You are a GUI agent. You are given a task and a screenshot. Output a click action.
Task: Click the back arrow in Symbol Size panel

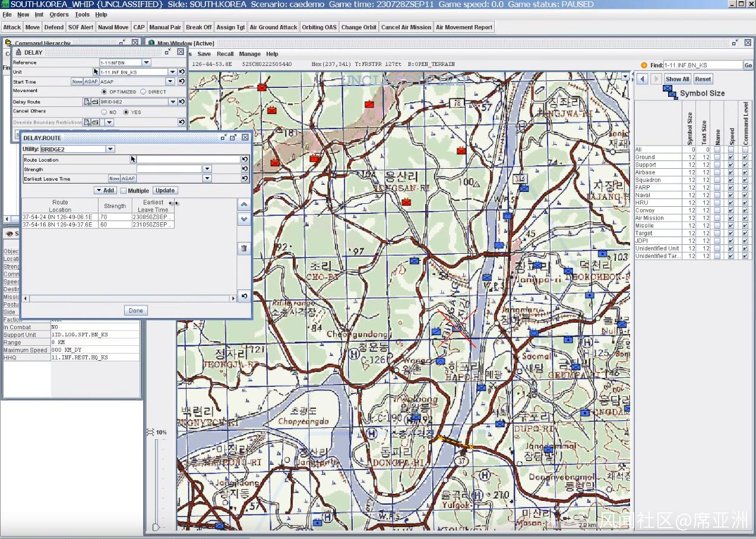click(642, 79)
